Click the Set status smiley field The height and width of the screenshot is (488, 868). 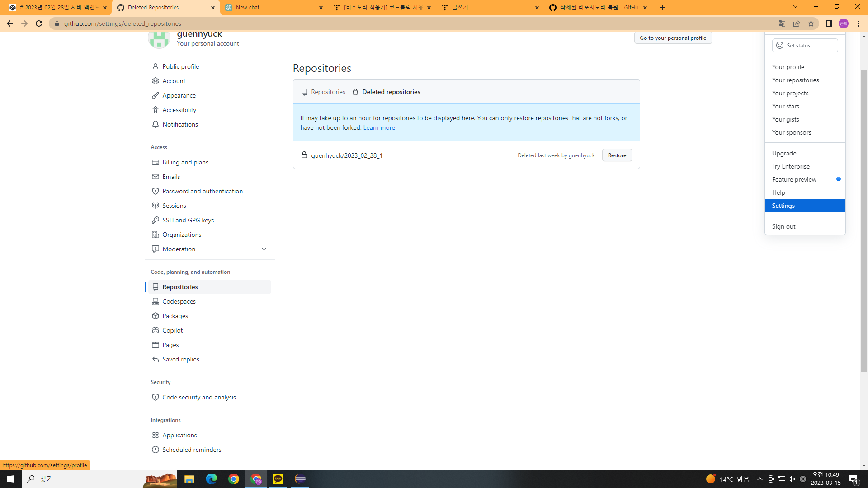805,45
